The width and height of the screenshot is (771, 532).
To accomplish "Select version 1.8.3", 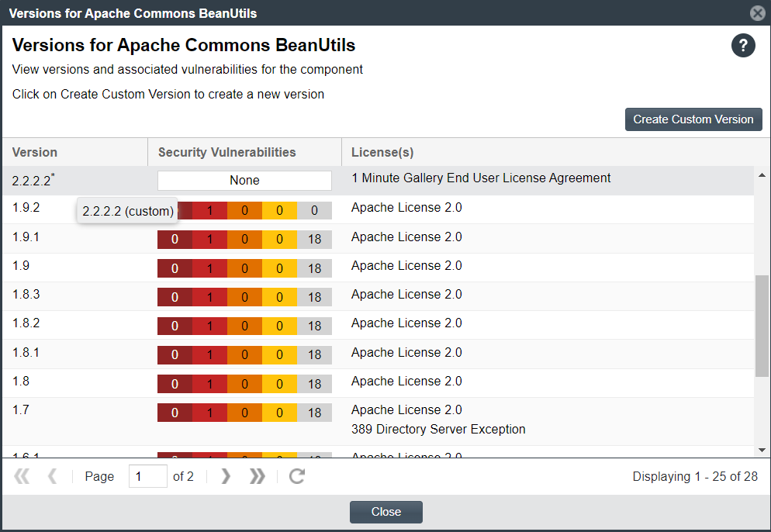I will click(x=26, y=294).
